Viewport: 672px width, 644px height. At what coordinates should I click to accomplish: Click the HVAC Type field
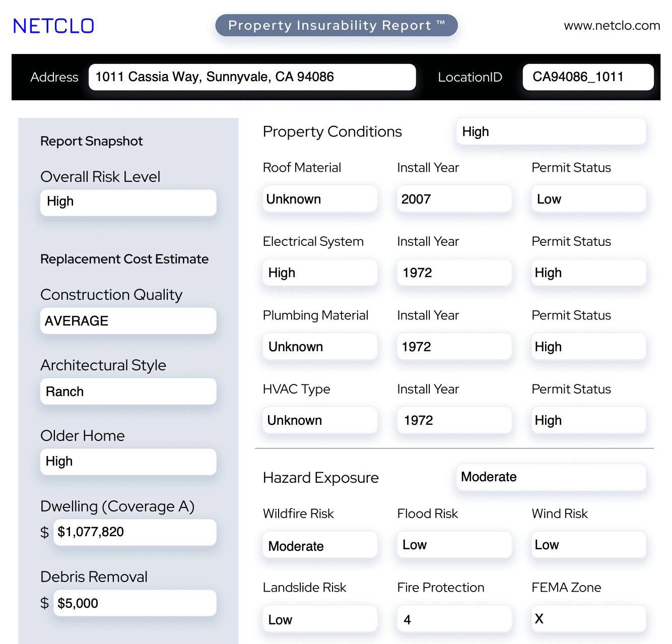[320, 420]
